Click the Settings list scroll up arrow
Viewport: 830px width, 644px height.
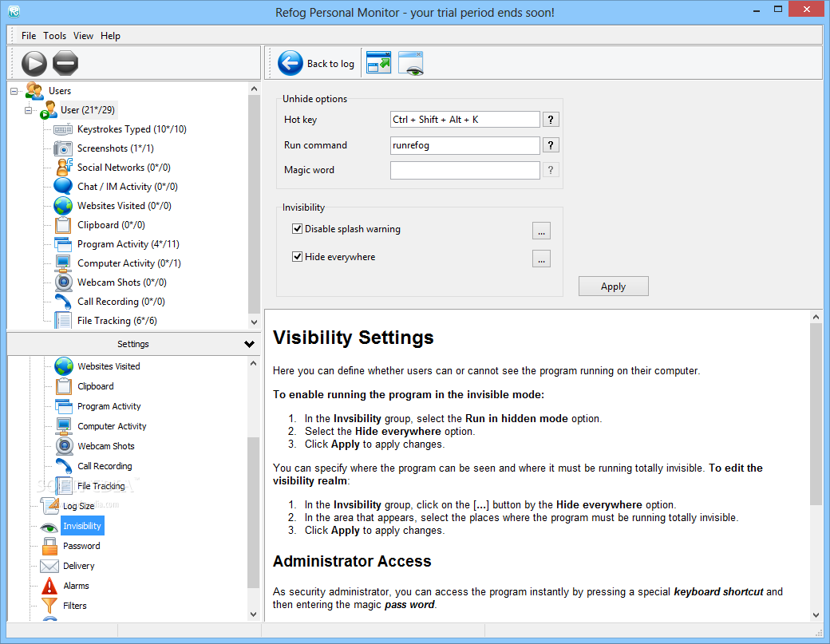tap(254, 364)
